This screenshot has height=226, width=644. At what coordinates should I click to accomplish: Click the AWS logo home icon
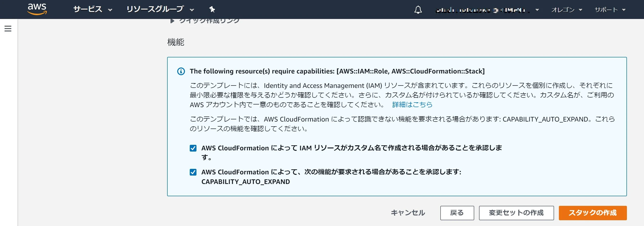[x=37, y=9]
